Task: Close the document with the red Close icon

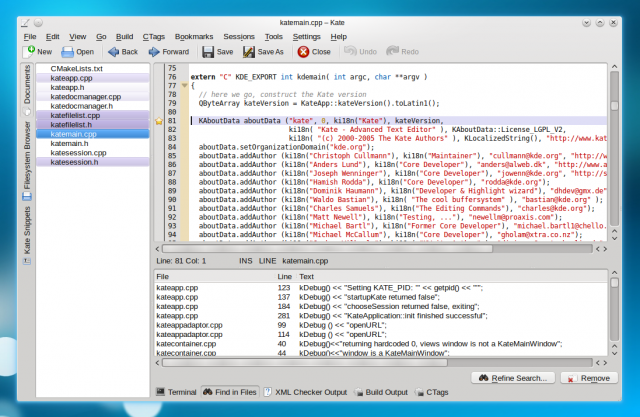Action: coord(303,51)
